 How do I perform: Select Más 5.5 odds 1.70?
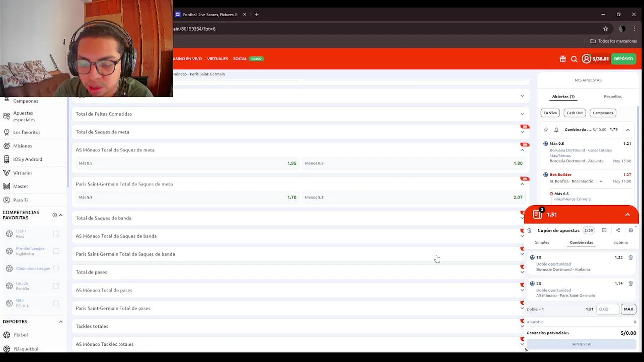click(x=187, y=198)
